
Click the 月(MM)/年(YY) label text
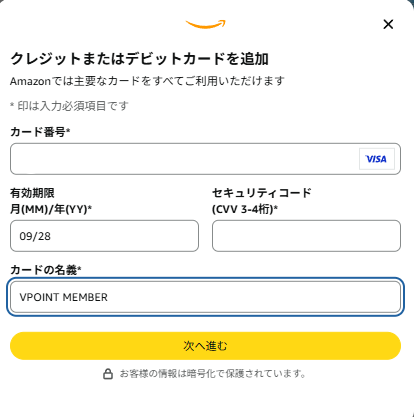[51, 209]
